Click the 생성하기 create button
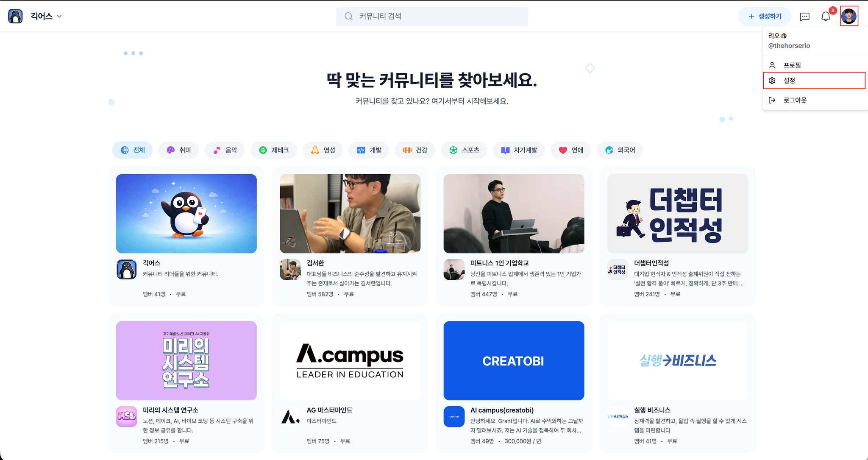Screen dimensions: 868x460 click(765, 17)
